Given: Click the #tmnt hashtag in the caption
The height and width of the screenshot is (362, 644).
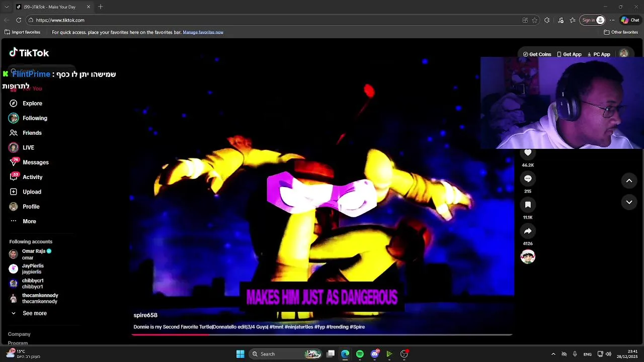Looking at the screenshot, I should click(x=276, y=327).
